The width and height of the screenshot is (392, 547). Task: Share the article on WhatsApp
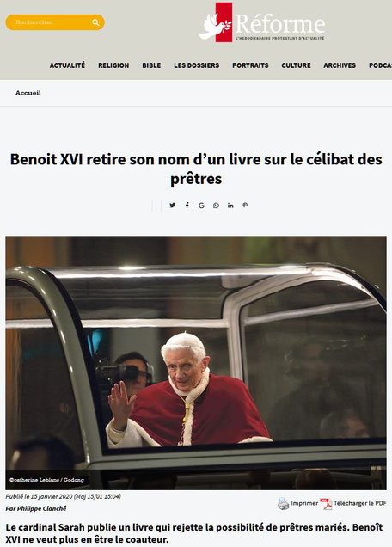[x=216, y=206]
